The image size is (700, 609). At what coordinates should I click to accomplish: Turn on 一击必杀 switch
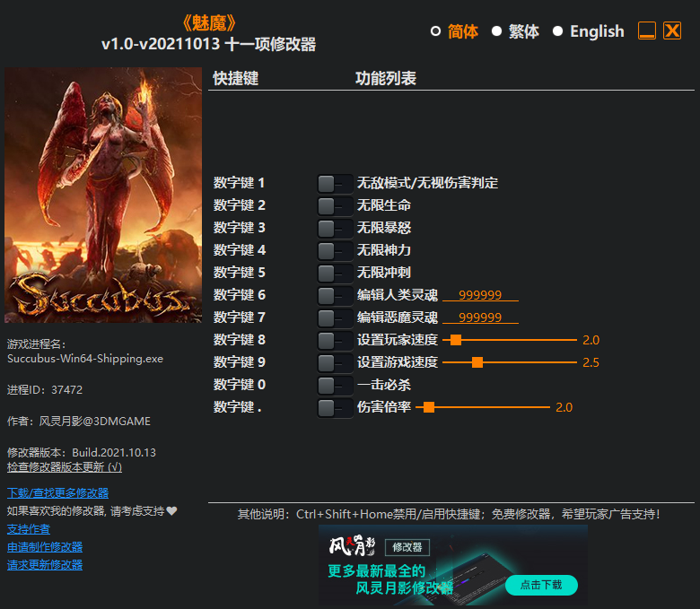(335, 385)
